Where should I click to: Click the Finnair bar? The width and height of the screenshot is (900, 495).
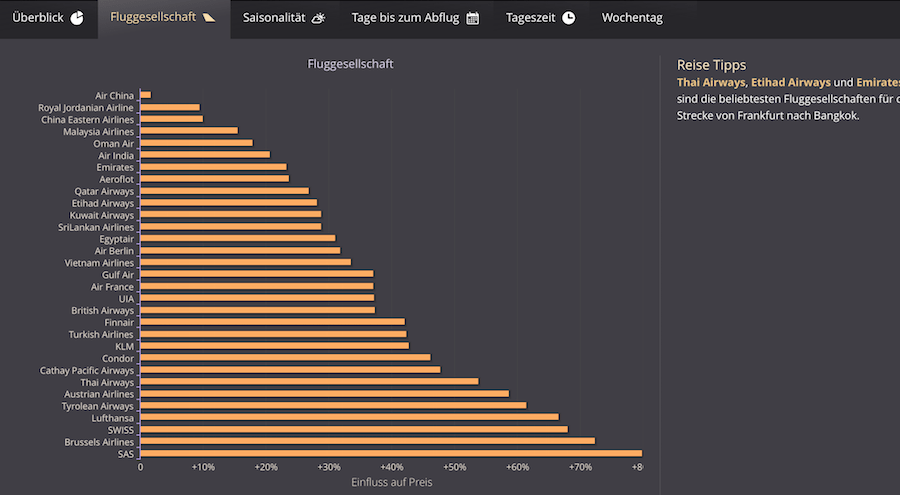click(x=273, y=322)
